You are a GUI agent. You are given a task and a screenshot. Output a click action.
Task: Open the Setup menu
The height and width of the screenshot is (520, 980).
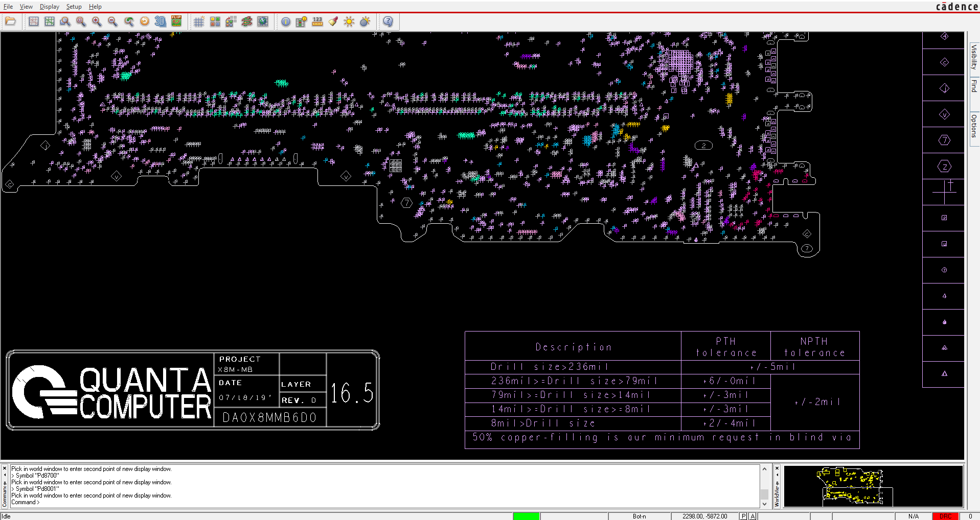click(74, 7)
